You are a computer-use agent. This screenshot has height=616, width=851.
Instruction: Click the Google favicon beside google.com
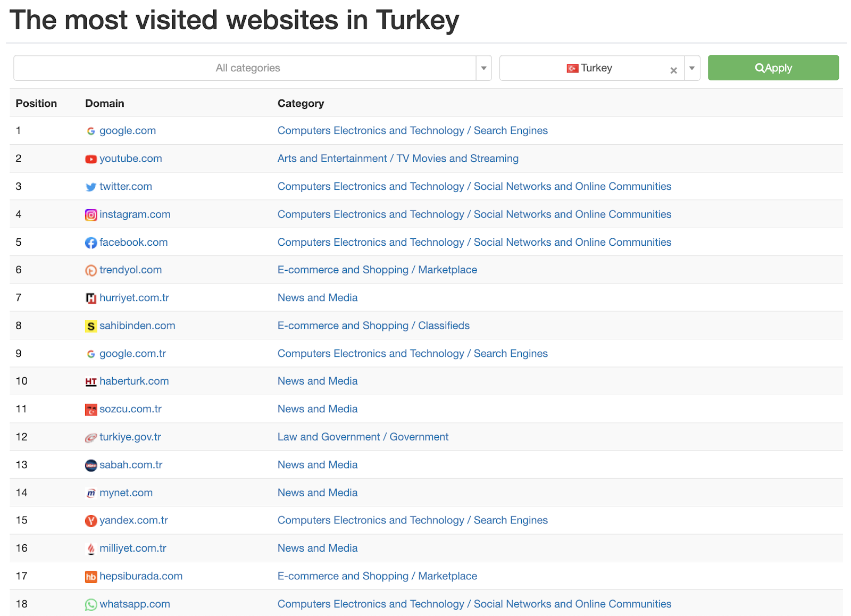tap(91, 131)
